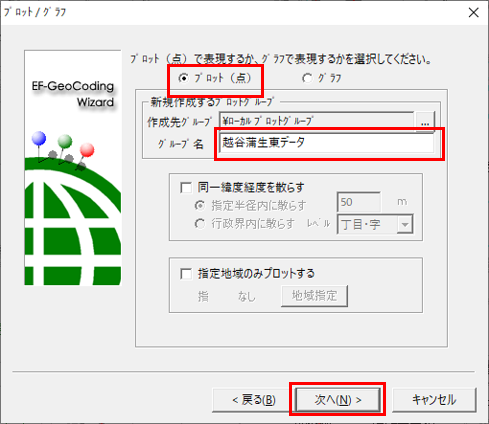Image resolution: width=489 pixels, height=424 pixels.
Task: Click the green map pin icon
Action: [65, 141]
